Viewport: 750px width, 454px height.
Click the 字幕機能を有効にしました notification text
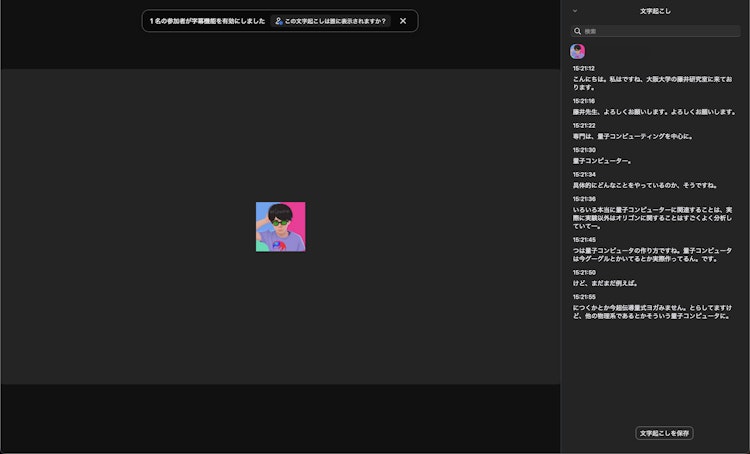pos(208,21)
